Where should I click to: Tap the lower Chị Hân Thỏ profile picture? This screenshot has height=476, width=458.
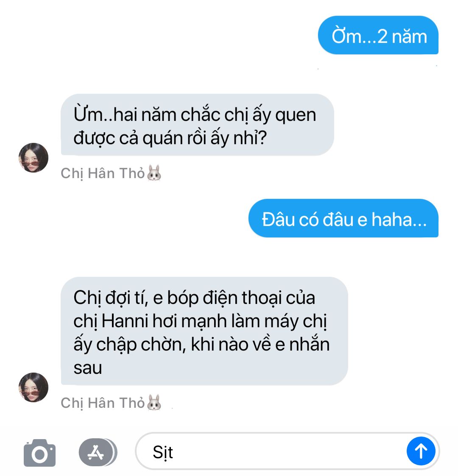34,387
